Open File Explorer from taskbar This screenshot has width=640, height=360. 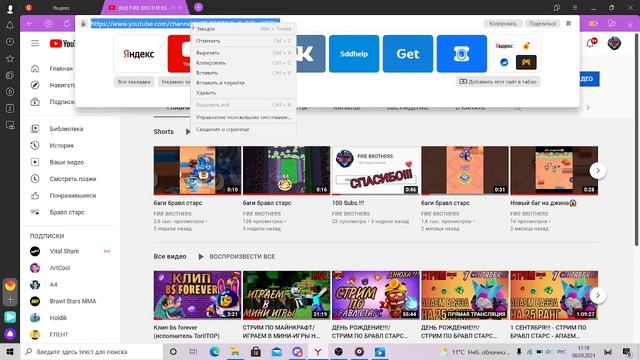coord(235,351)
